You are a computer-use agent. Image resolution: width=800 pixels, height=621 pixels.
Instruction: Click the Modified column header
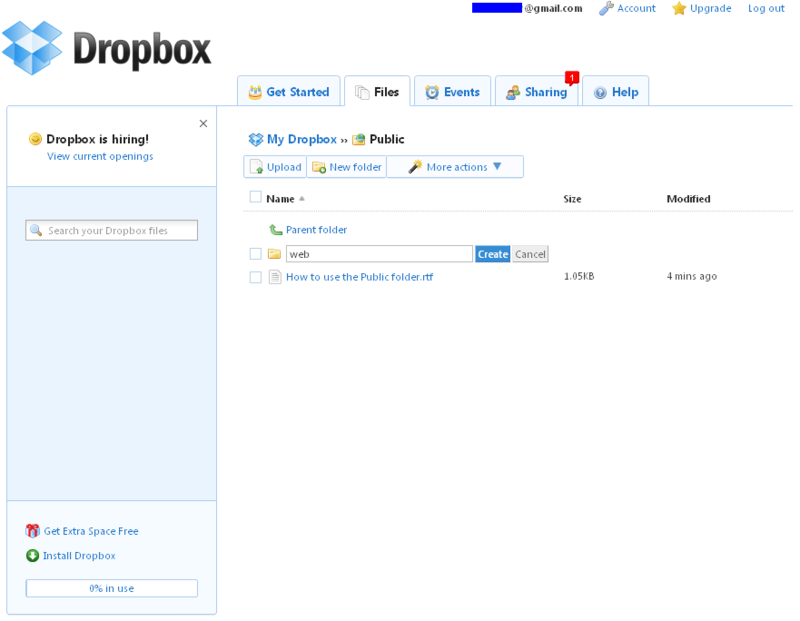pos(688,199)
